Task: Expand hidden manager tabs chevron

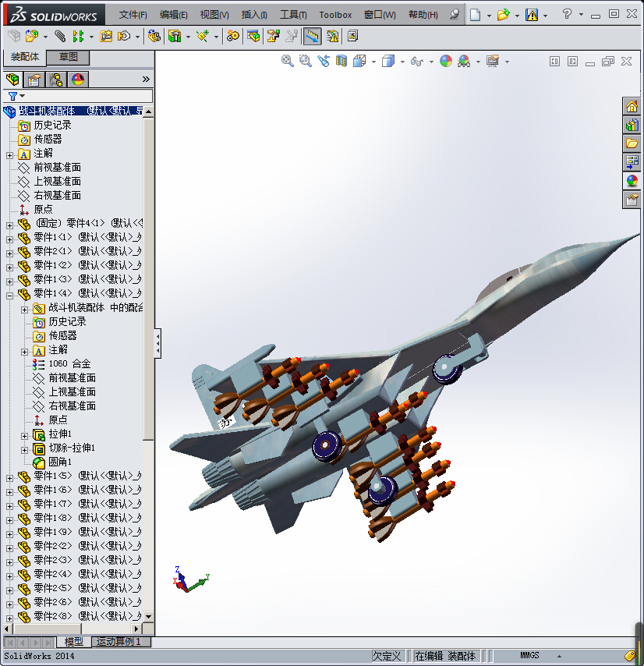Action: [146, 79]
